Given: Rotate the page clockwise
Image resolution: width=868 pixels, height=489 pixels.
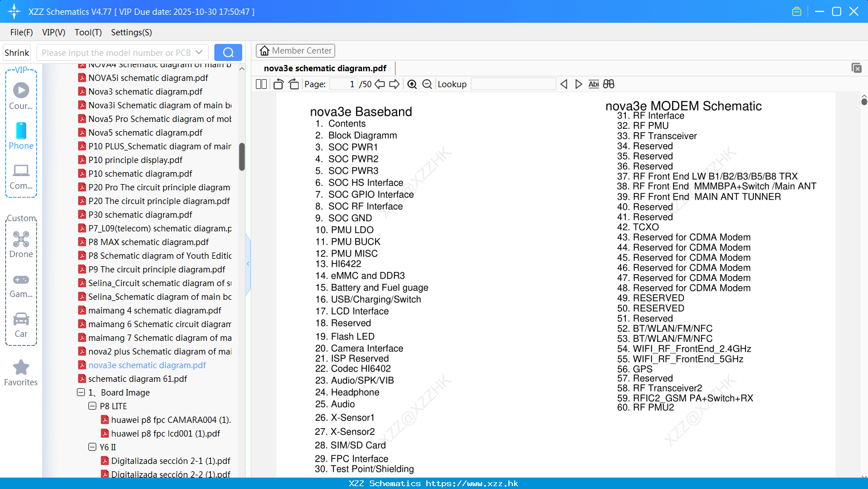Looking at the screenshot, I should (x=294, y=84).
